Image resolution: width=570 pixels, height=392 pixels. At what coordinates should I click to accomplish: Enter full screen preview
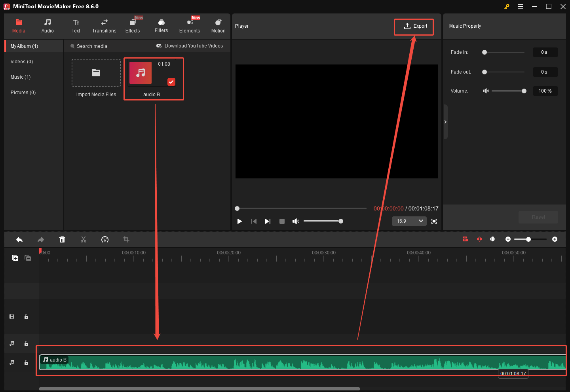click(434, 221)
